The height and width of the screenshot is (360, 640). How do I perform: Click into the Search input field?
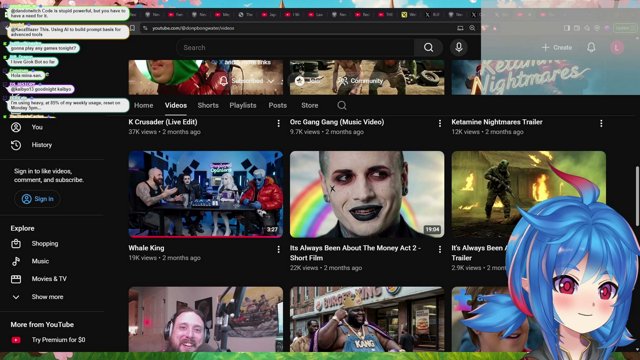pos(296,47)
